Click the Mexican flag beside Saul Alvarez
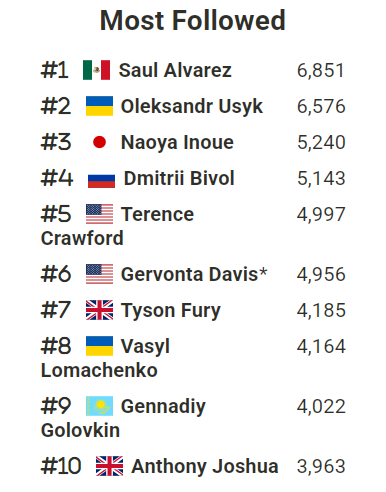The width and height of the screenshot is (386, 492). [x=96, y=70]
